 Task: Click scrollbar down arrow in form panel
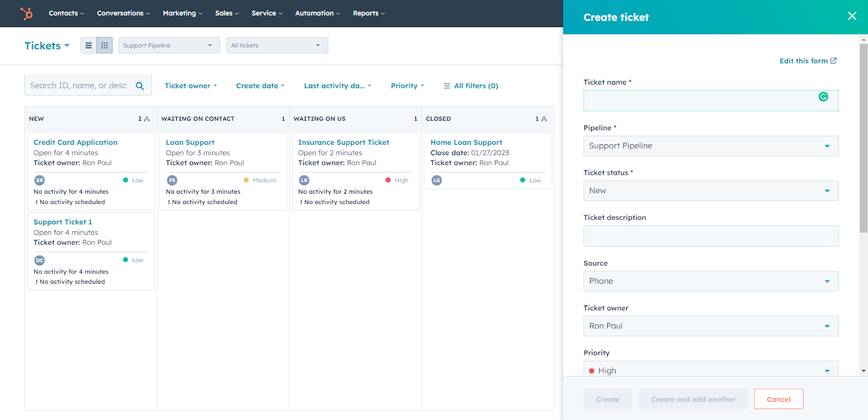(864, 371)
